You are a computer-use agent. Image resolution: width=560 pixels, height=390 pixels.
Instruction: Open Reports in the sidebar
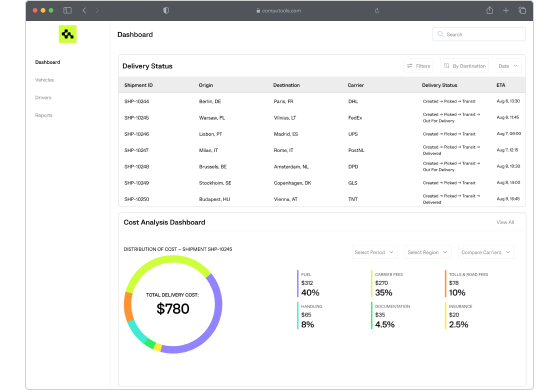click(44, 115)
